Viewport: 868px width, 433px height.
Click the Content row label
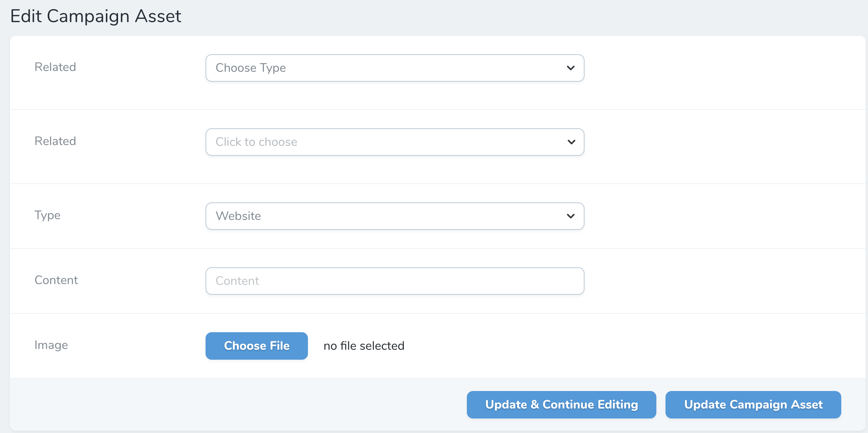coord(56,280)
